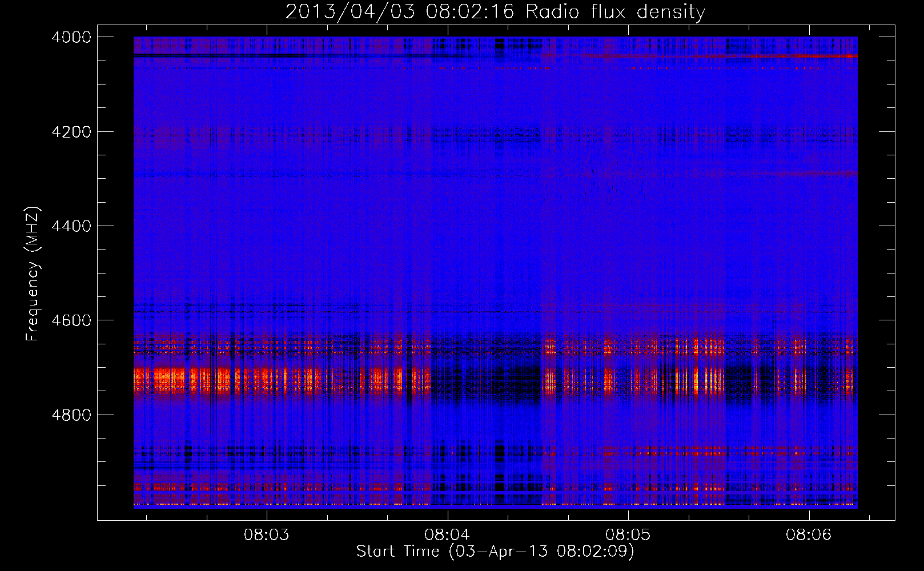Screen dimensions: 924x571
Task: Click the 'Frequency (MHZ)' axis title
Action: (x=33, y=274)
